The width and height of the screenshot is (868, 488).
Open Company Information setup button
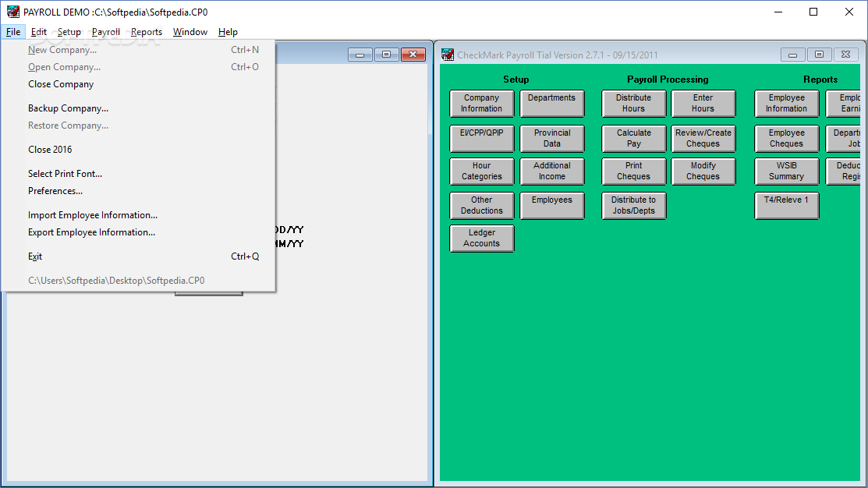tap(482, 104)
